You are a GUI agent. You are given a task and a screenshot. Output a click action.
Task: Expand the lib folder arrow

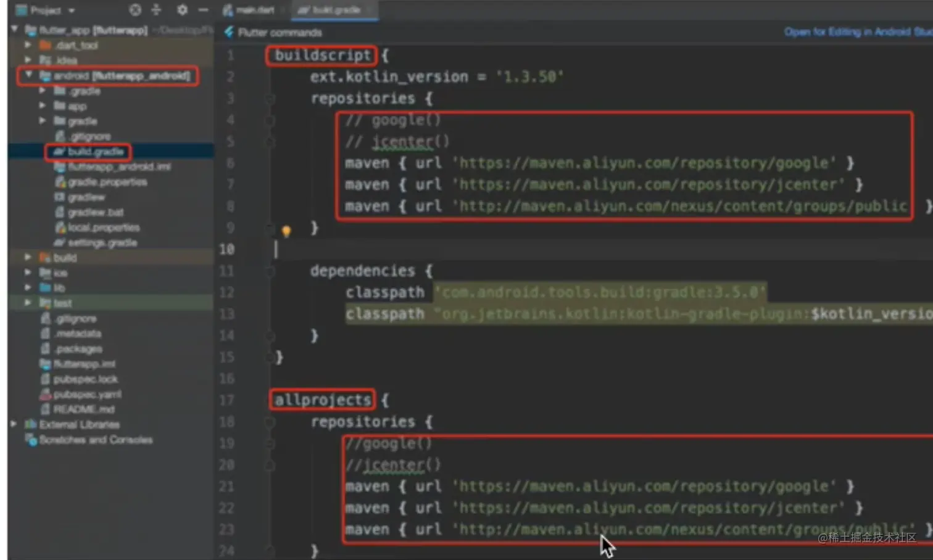pos(28,287)
